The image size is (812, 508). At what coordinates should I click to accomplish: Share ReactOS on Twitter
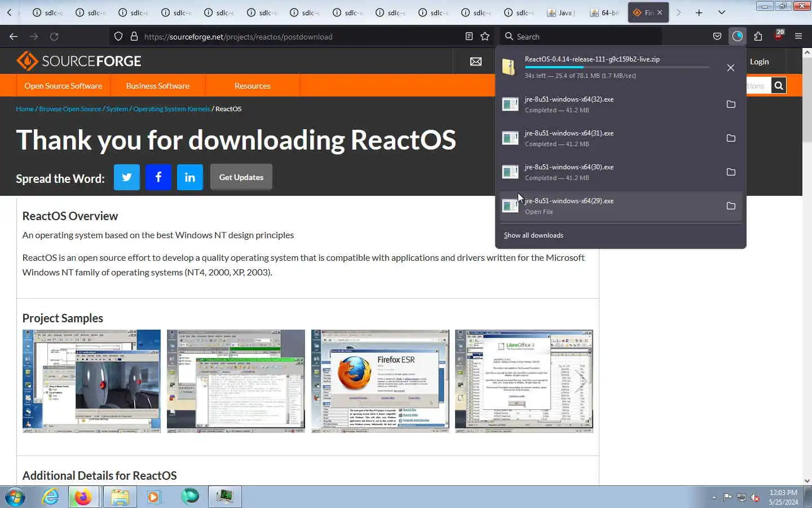[127, 177]
